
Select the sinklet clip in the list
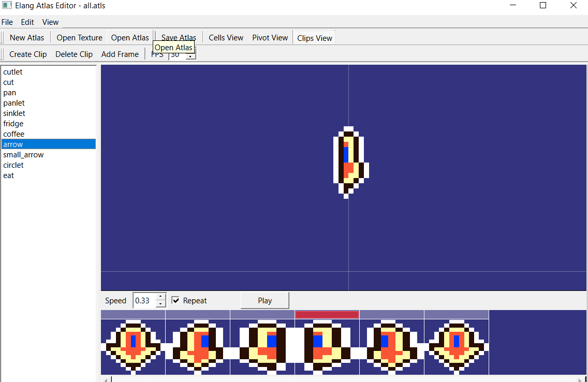pos(49,113)
